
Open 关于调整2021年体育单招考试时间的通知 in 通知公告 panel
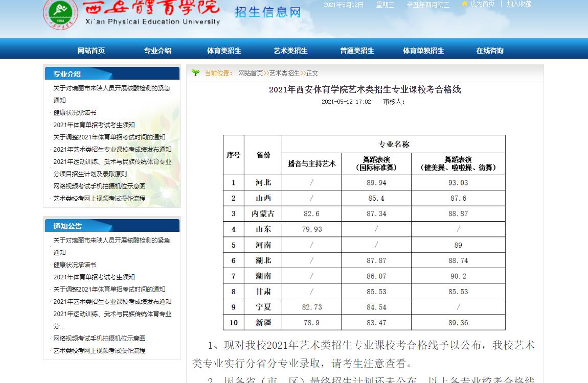point(109,290)
